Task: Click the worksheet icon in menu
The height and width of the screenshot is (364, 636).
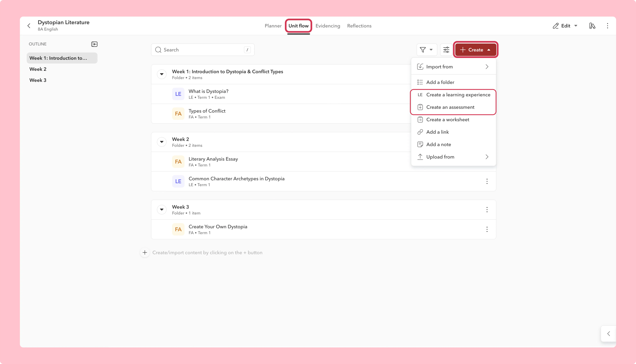Action: pyautogui.click(x=420, y=119)
